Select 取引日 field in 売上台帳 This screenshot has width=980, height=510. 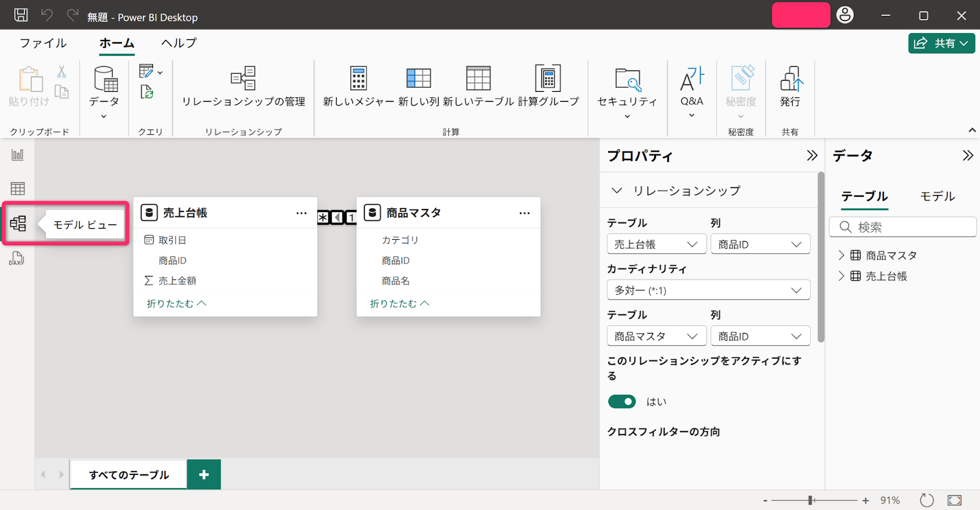point(172,240)
